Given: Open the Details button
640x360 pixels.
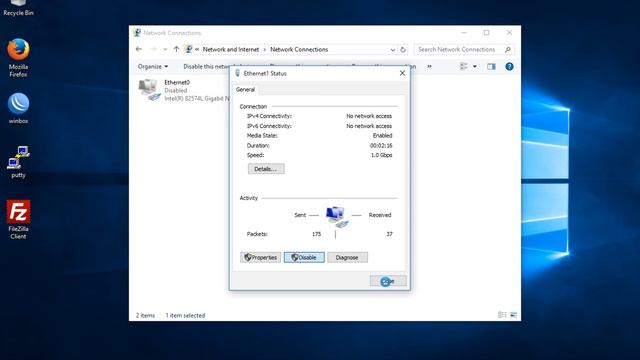Looking at the screenshot, I should [266, 169].
